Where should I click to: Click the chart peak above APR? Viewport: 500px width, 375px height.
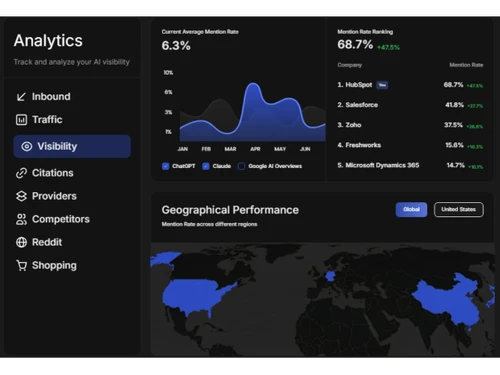pyautogui.click(x=253, y=84)
